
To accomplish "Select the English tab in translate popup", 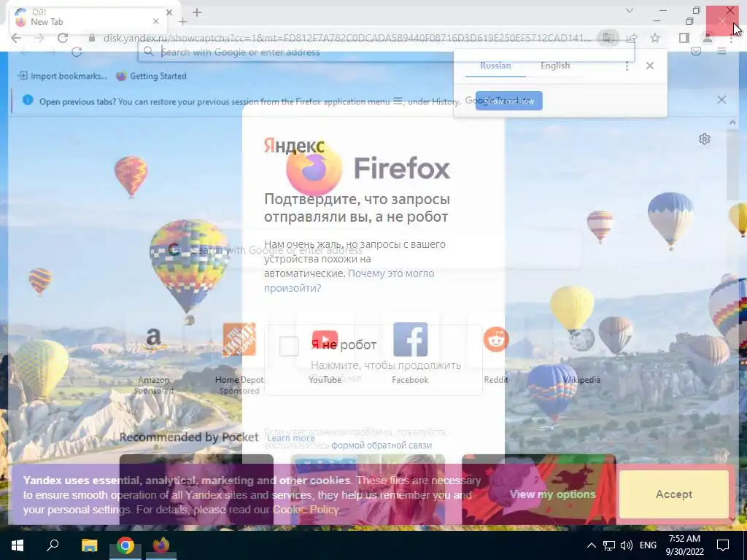I will (555, 66).
